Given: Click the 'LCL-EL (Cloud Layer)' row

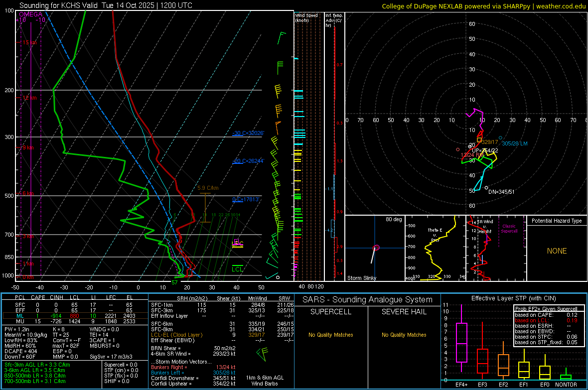Looking at the screenshot, I should tap(221, 335).
